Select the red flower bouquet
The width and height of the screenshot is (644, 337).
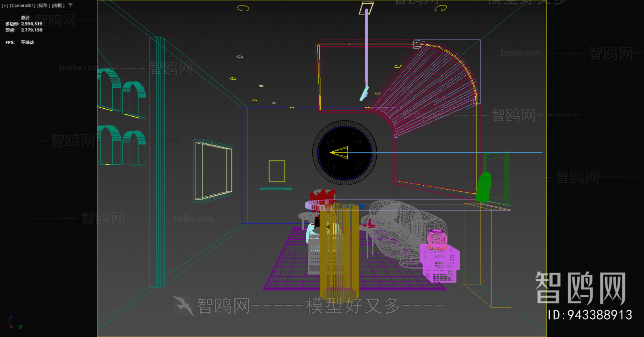click(x=322, y=196)
